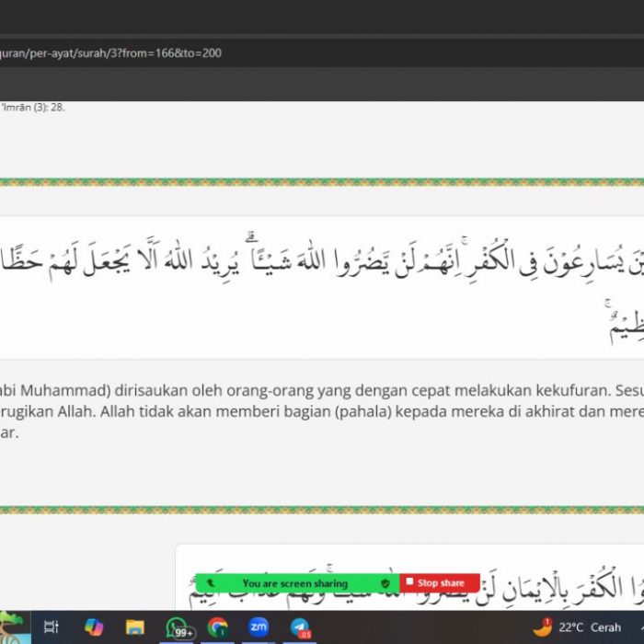This screenshot has height=644, width=644.
Task: Stop the Zoom screen share
Action: [x=440, y=583]
